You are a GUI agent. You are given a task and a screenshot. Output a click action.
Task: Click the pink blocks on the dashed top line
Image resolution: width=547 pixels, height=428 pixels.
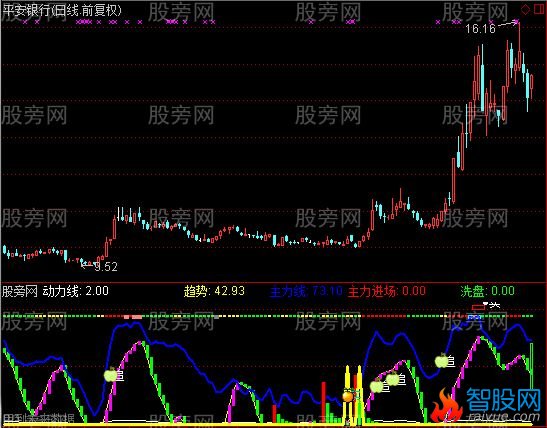point(133,317)
